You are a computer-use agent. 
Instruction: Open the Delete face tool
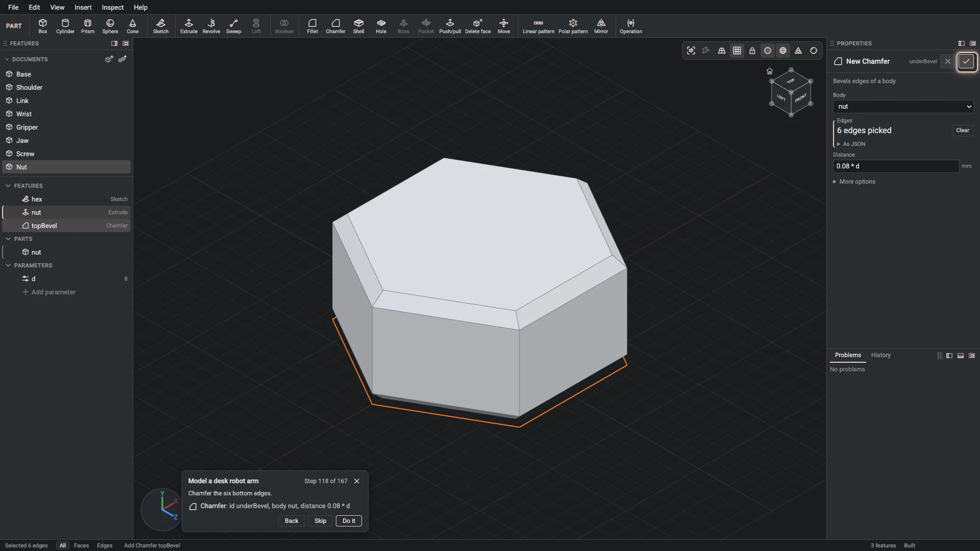(x=478, y=26)
